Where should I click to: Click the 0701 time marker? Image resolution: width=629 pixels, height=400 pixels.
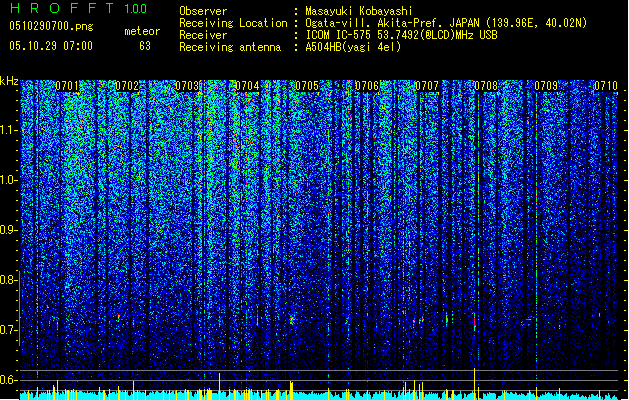coord(67,86)
